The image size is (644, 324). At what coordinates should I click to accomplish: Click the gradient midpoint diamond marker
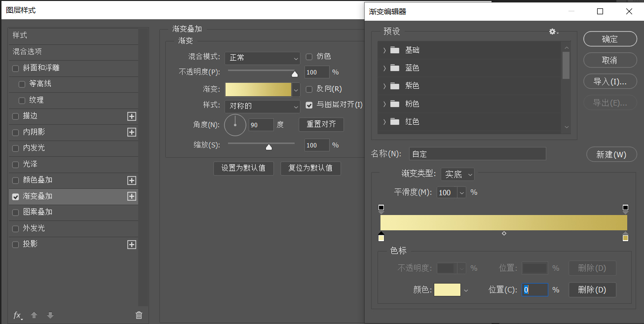[x=504, y=233]
